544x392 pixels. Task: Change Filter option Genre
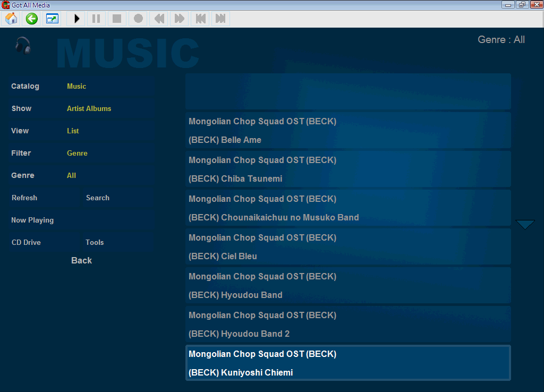pyautogui.click(x=81, y=153)
